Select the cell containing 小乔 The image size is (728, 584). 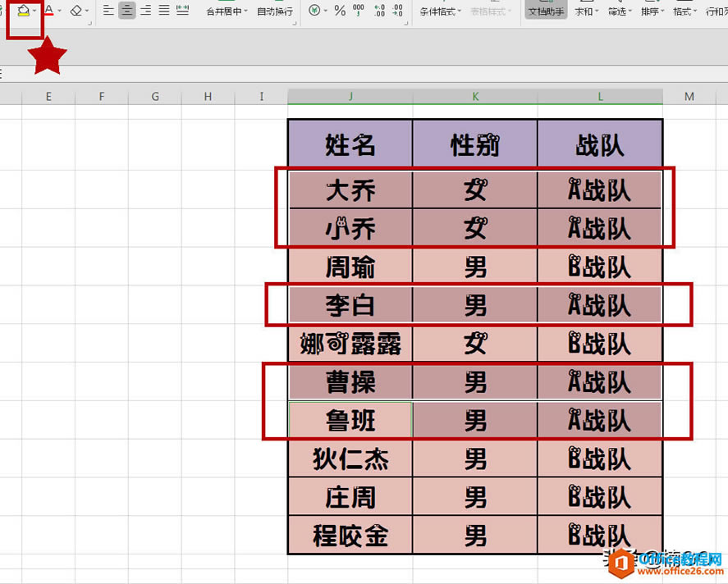(x=350, y=228)
